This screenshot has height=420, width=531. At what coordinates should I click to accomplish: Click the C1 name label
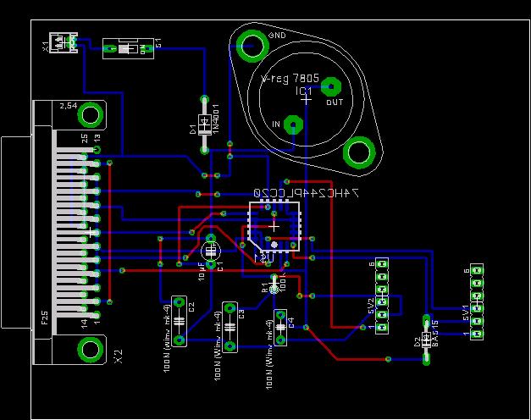tap(220, 266)
